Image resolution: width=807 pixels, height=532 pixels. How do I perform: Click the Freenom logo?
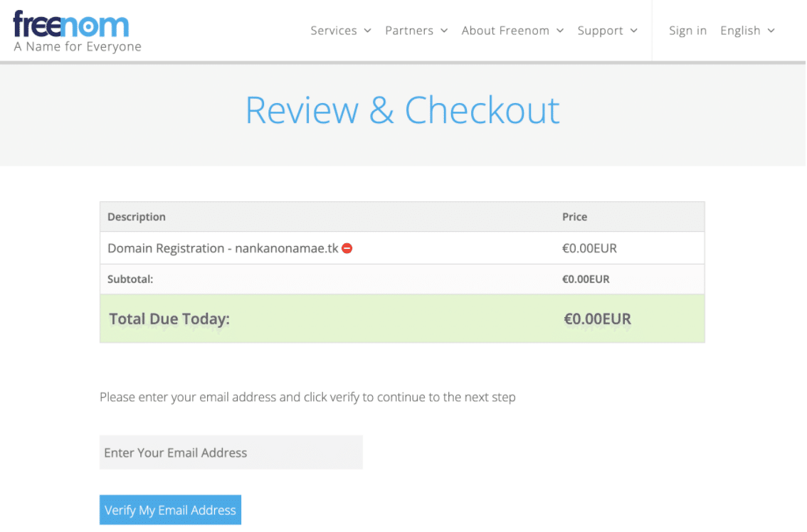pos(71,24)
